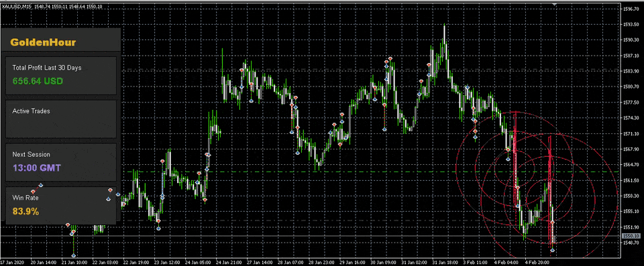Click the Win Rate 83.9% card
644x266 pixels.
(61, 206)
